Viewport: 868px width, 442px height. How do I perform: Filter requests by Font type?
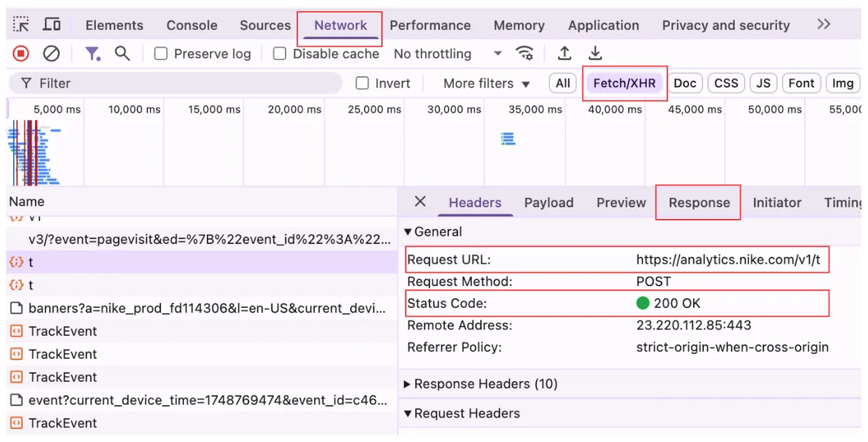(802, 83)
